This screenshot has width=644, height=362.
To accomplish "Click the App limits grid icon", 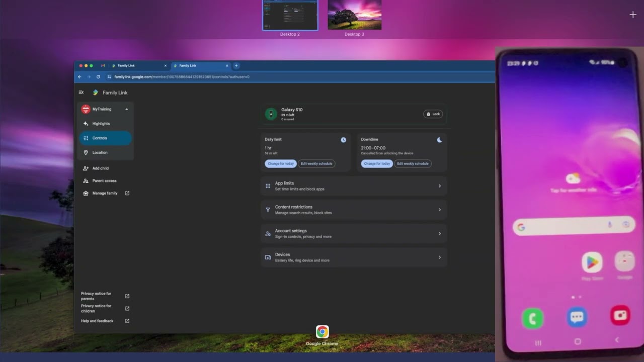I will [x=268, y=186].
